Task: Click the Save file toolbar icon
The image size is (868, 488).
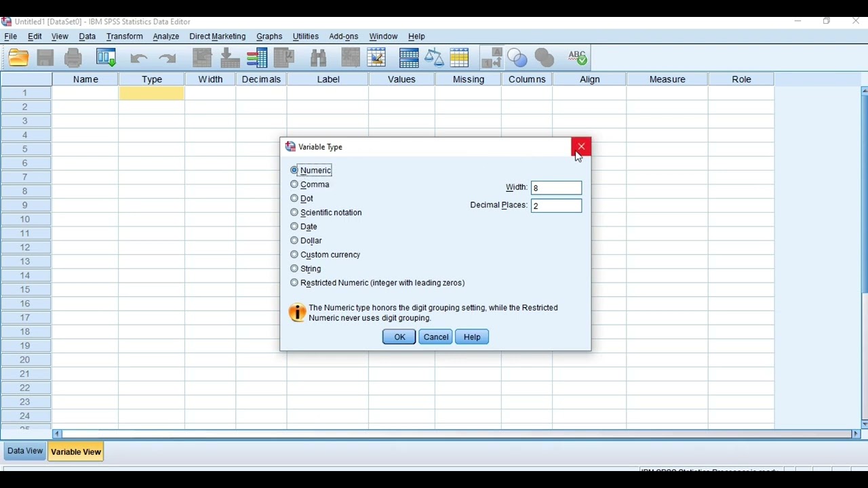Action: click(45, 58)
